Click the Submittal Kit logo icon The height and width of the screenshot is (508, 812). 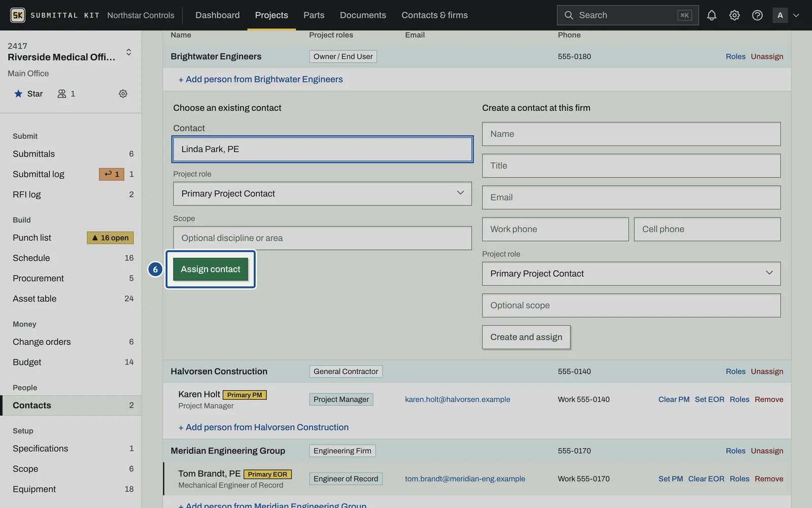tap(18, 15)
